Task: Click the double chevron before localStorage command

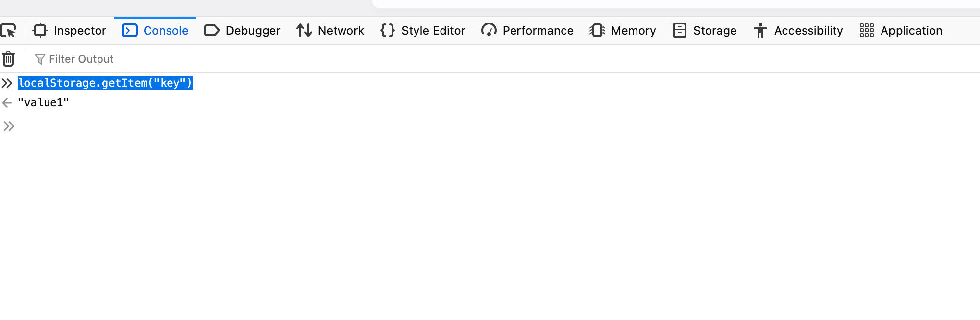Action: tap(7, 83)
